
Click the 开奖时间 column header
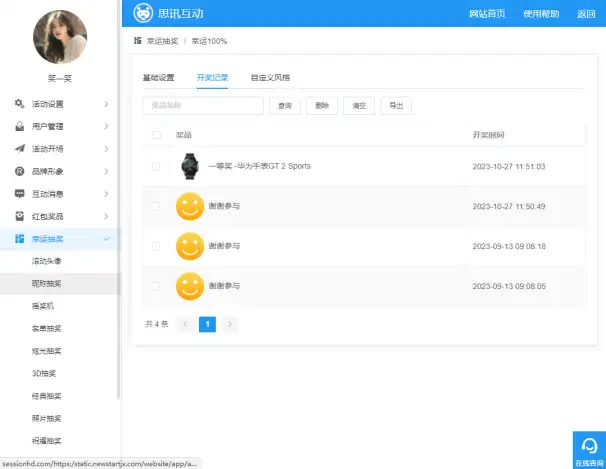[488, 135]
